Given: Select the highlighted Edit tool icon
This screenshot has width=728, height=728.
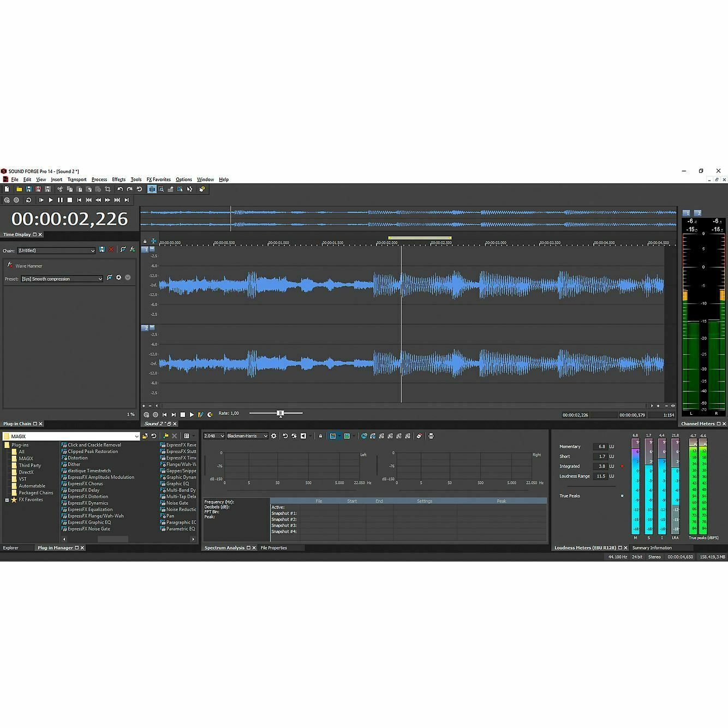Looking at the screenshot, I should click(152, 189).
